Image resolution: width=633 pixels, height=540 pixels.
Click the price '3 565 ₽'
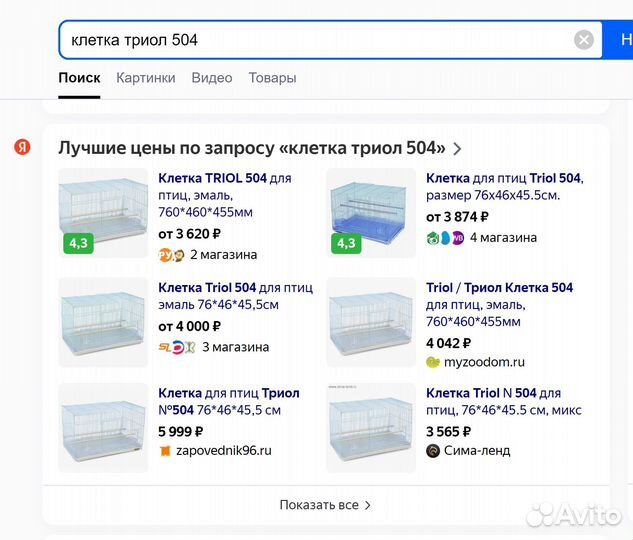pos(449,431)
